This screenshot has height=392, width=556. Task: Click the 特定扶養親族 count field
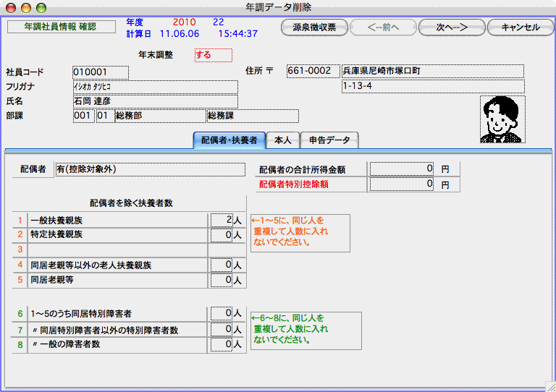[x=220, y=234]
